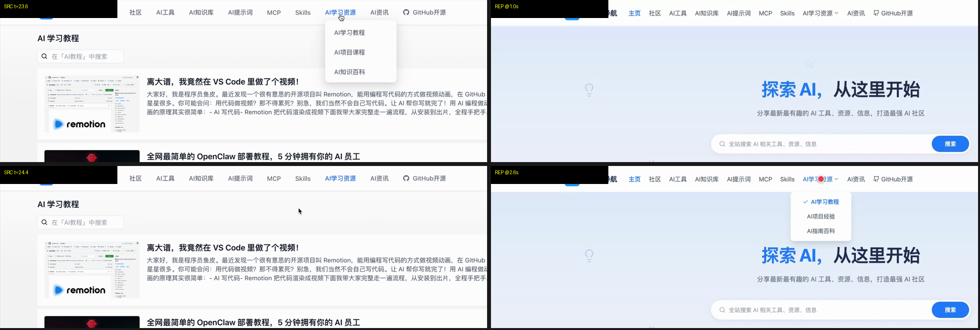This screenshot has height=330, width=980.
Task: Open 离大谱 VS Code article in SRC t=24.4 panel
Action: pyautogui.click(x=223, y=248)
